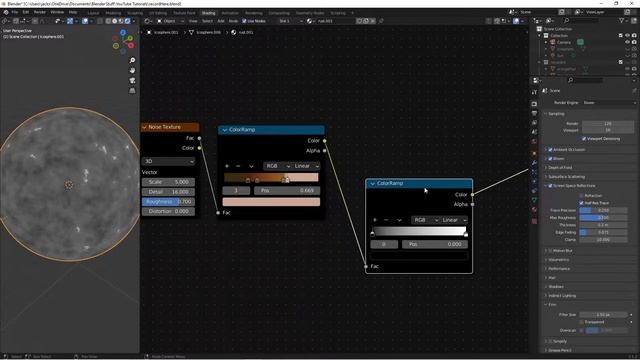Switch to the Shading workspace tab
This screenshot has width=640, height=360.
(x=209, y=13)
